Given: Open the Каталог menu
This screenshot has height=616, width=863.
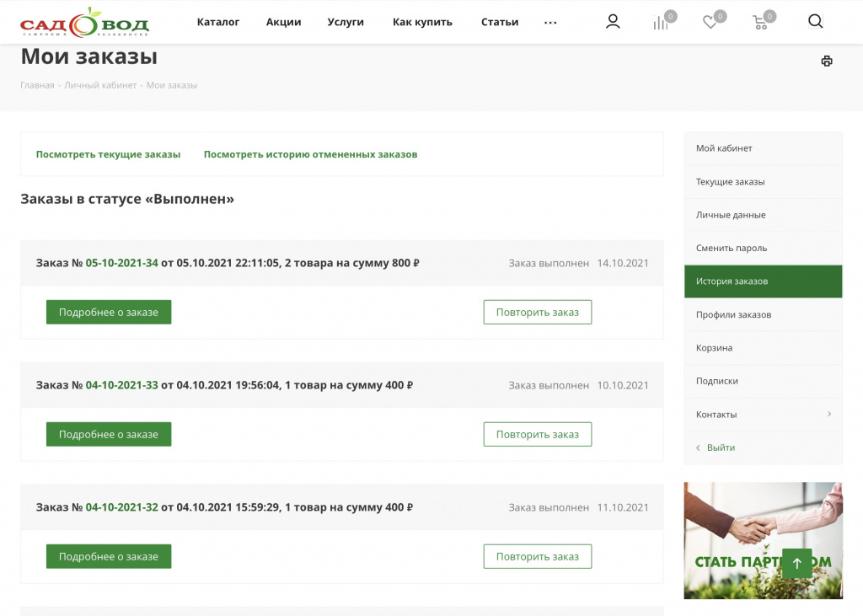Looking at the screenshot, I should click(x=218, y=22).
